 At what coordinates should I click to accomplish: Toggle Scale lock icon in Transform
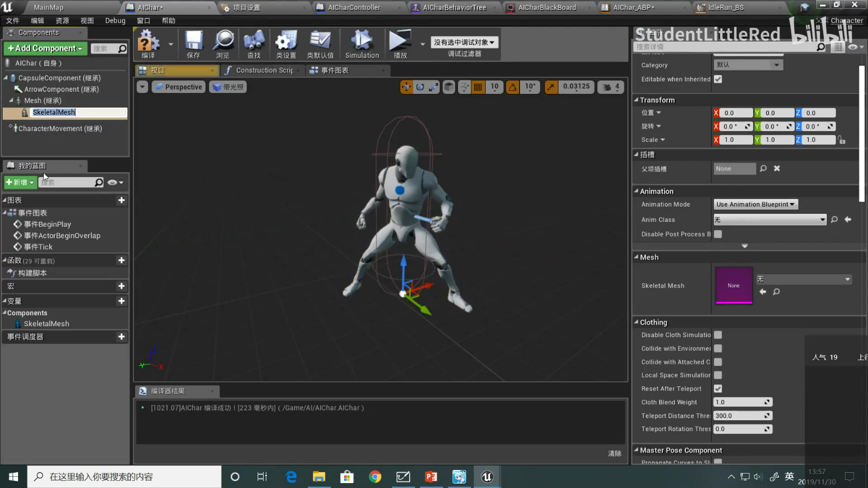[x=842, y=140]
